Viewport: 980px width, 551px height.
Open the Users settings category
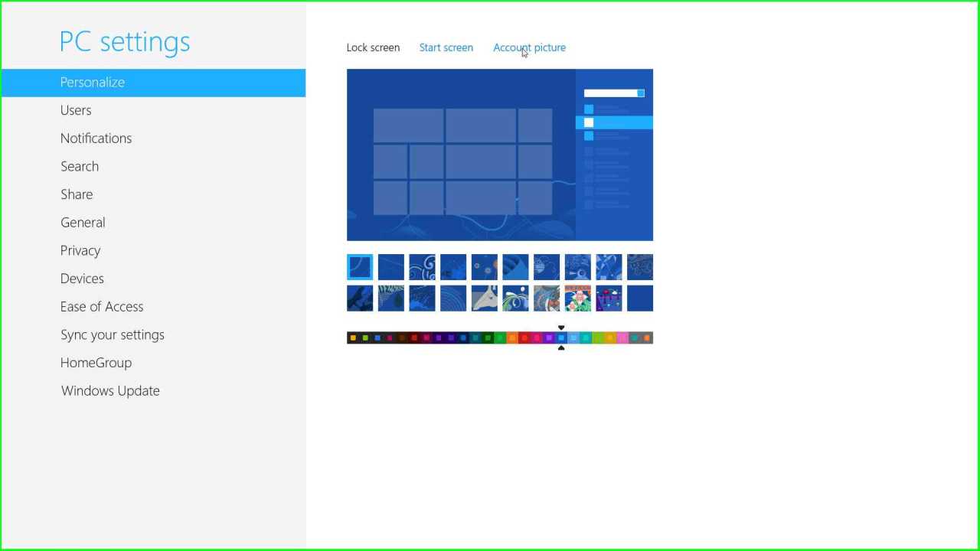click(x=76, y=110)
